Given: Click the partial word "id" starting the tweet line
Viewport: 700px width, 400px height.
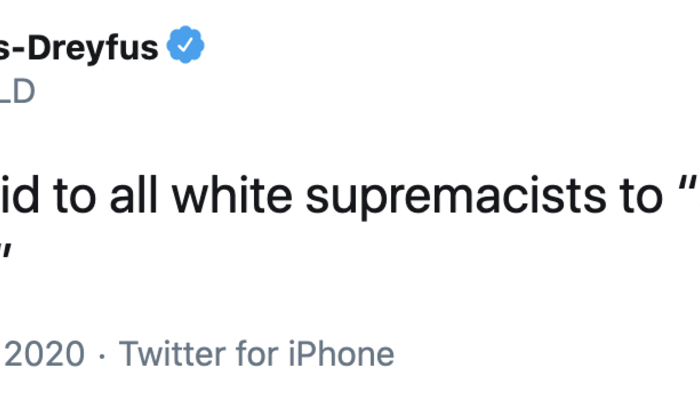Looking at the screenshot, I should 17,198.
